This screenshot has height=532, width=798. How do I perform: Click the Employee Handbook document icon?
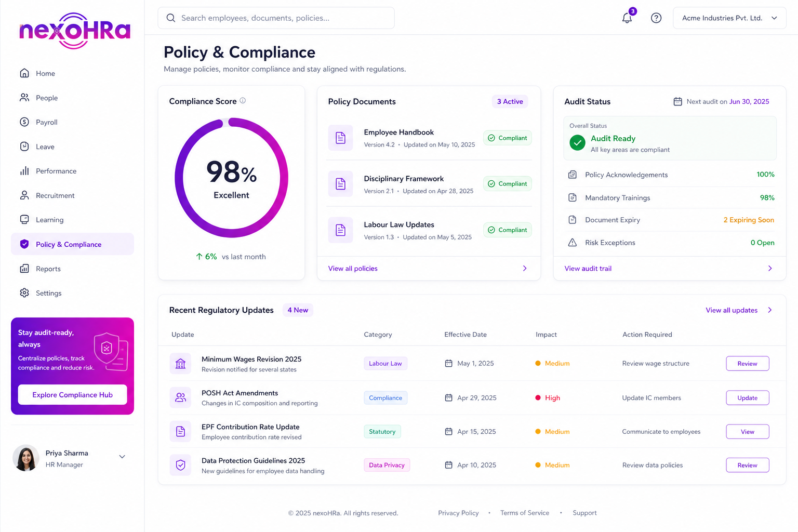(x=341, y=138)
